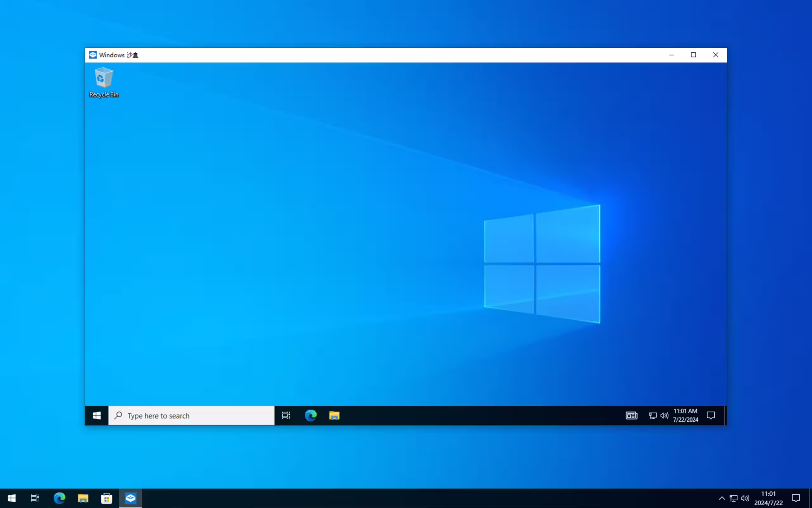Click the sandbox 'Type here to search' box
The height and width of the screenshot is (508, 812).
pyautogui.click(x=191, y=416)
